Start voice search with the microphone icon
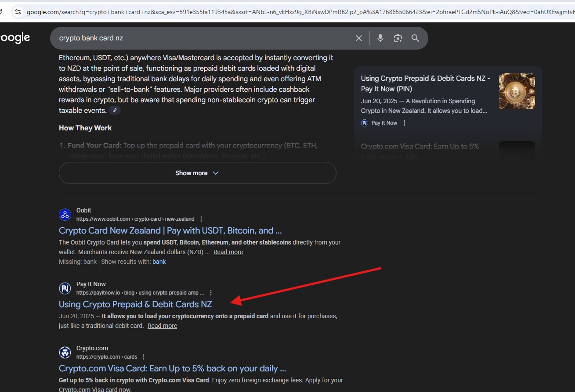 pyautogui.click(x=380, y=38)
